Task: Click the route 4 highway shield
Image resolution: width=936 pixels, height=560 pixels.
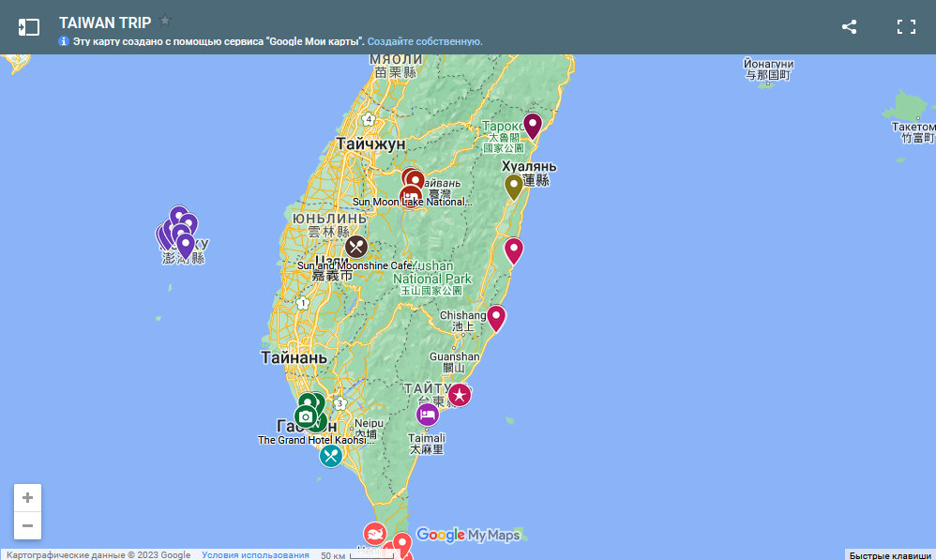Action: tap(369, 119)
